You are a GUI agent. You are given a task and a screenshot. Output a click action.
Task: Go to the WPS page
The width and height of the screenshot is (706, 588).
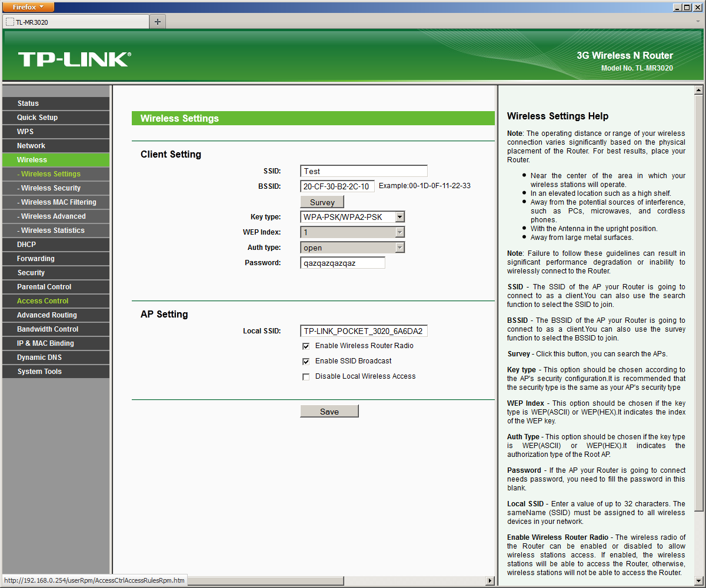(56, 132)
